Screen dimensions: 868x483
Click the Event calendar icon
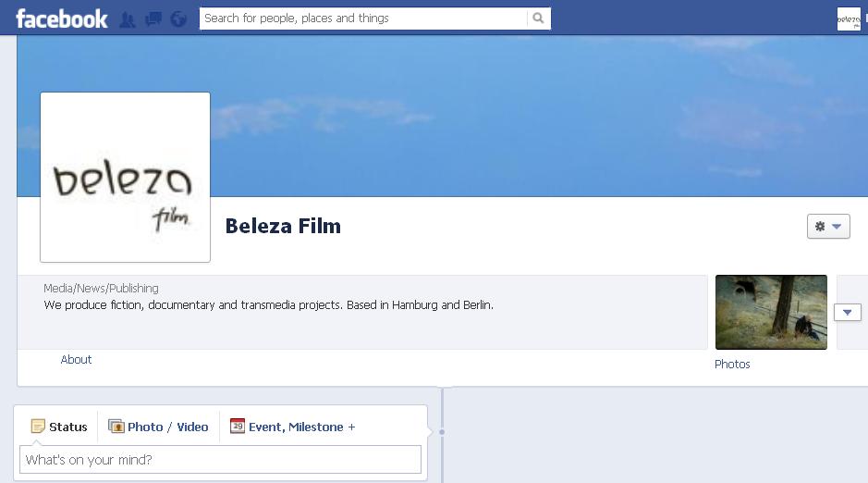click(x=238, y=426)
